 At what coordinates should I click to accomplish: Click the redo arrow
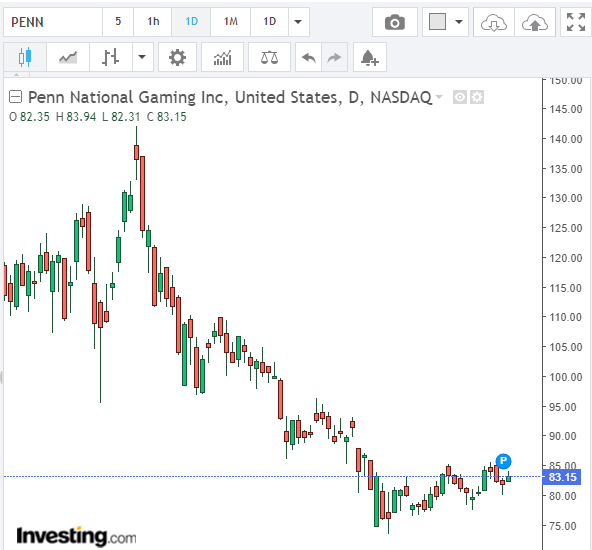pos(335,57)
